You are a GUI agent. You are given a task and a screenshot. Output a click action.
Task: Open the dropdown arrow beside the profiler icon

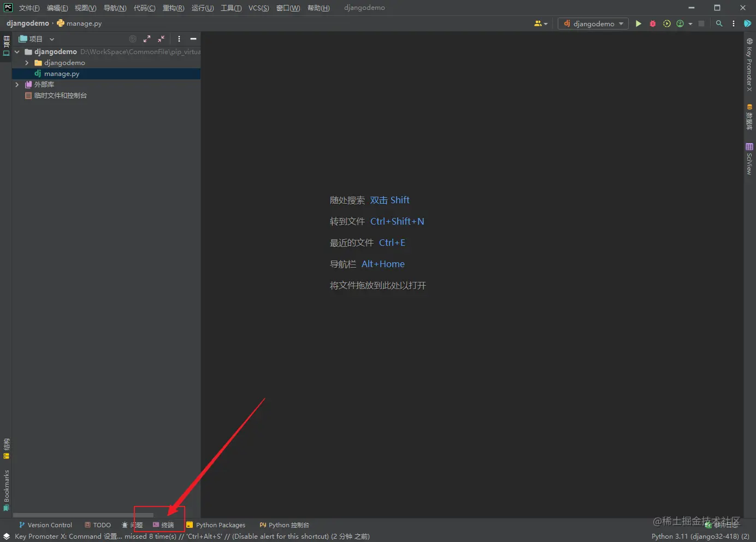(x=690, y=23)
